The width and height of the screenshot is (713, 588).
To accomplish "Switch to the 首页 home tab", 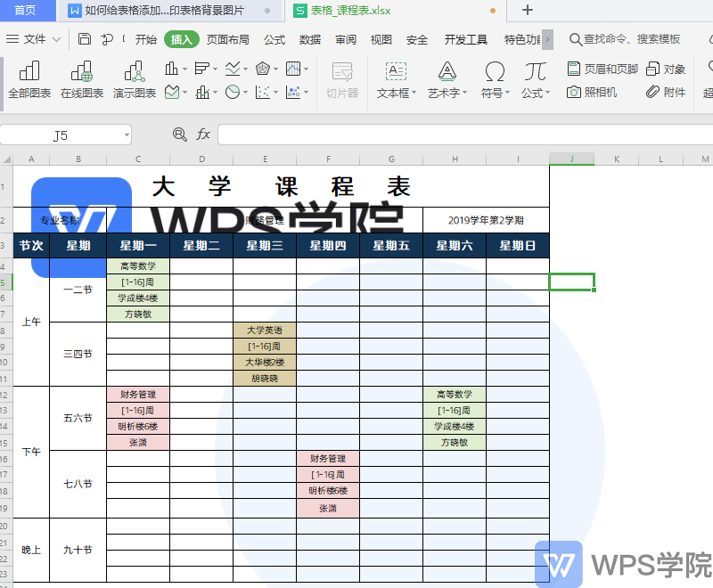I will [x=28, y=11].
